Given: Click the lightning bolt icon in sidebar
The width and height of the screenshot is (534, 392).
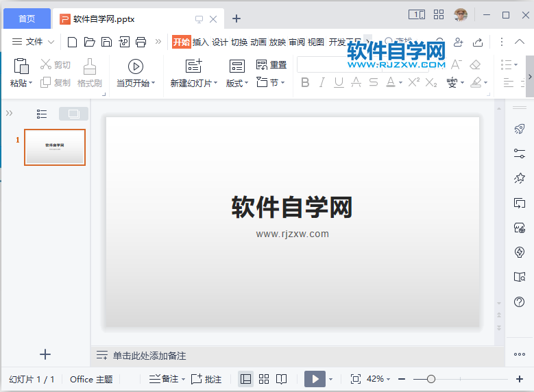Looking at the screenshot, I should (x=520, y=252).
